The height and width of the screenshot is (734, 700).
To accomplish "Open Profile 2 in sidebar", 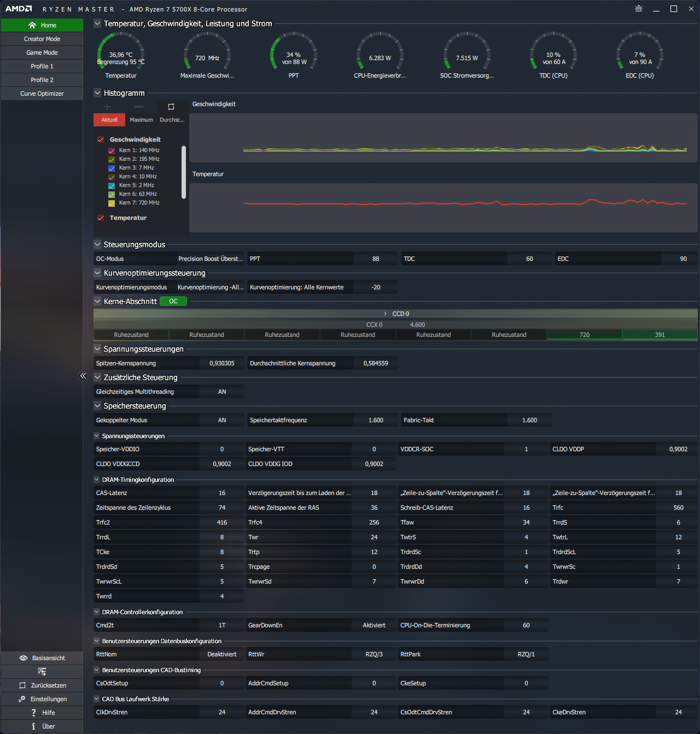I will (x=42, y=80).
